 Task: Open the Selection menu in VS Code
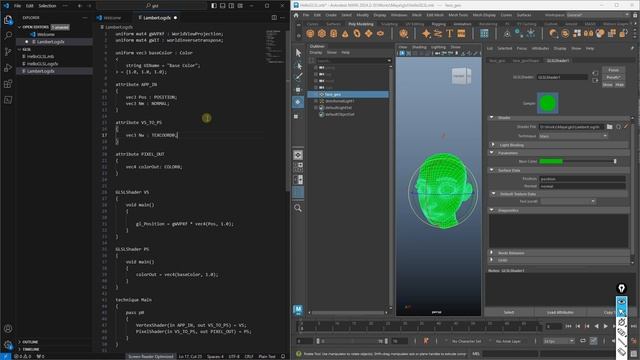[x=47, y=6]
